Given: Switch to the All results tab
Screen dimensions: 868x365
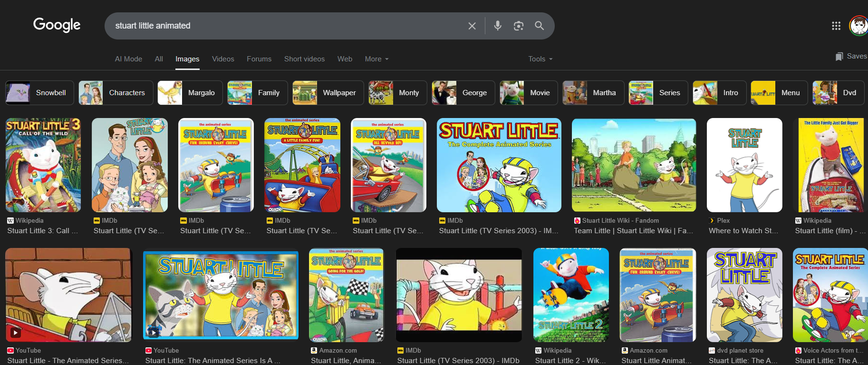Looking at the screenshot, I should point(159,59).
